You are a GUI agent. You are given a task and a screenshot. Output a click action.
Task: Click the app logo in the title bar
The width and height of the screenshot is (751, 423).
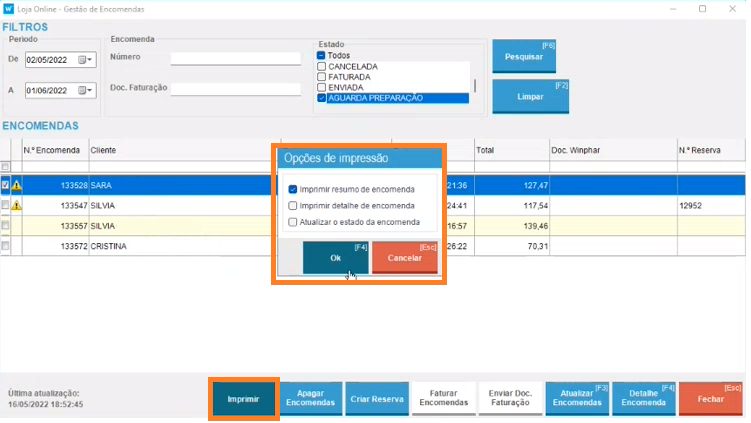pos(9,8)
